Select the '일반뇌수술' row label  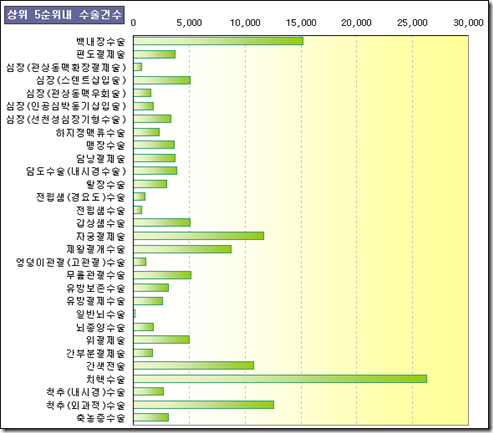(100, 314)
